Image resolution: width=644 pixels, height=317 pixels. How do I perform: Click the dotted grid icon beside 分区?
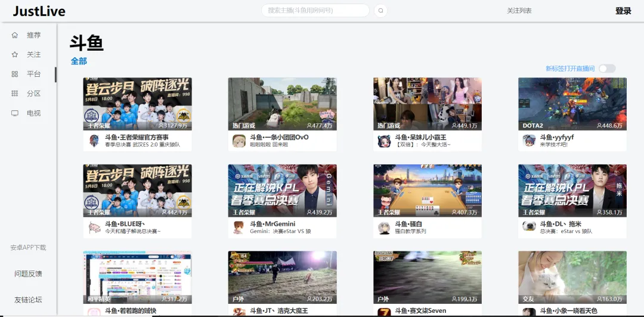(x=15, y=94)
